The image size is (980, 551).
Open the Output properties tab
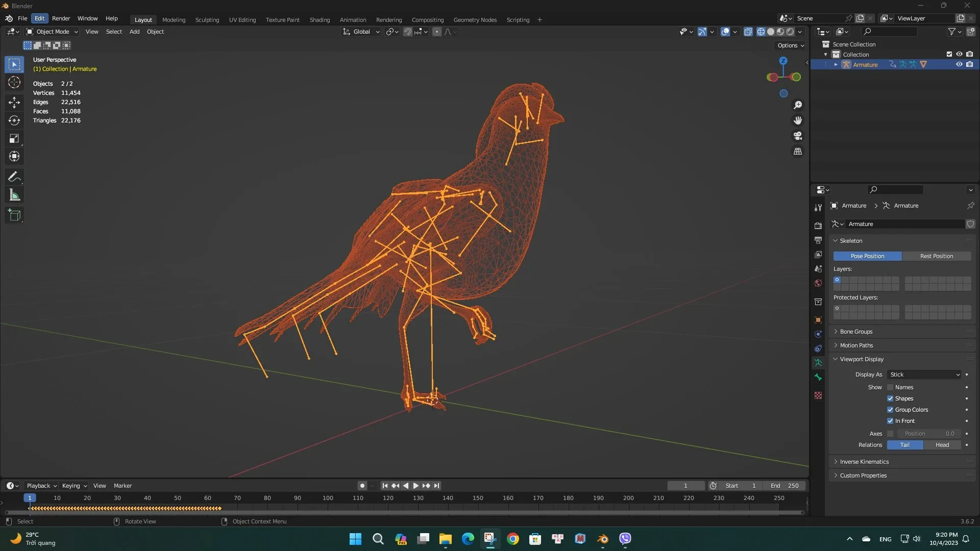[818, 240]
